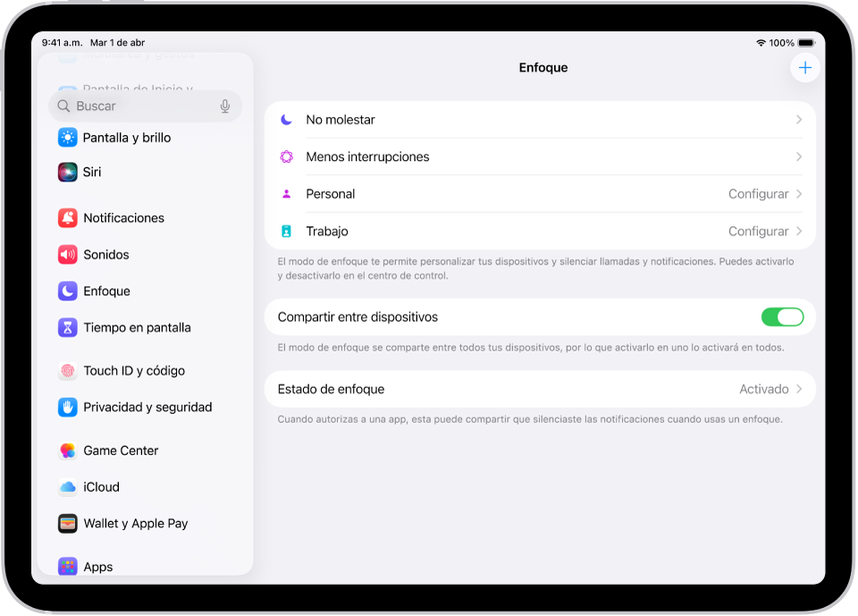The height and width of the screenshot is (616, 858).
Task: Open the No molestar focus mode
Action: coord(536,119)
